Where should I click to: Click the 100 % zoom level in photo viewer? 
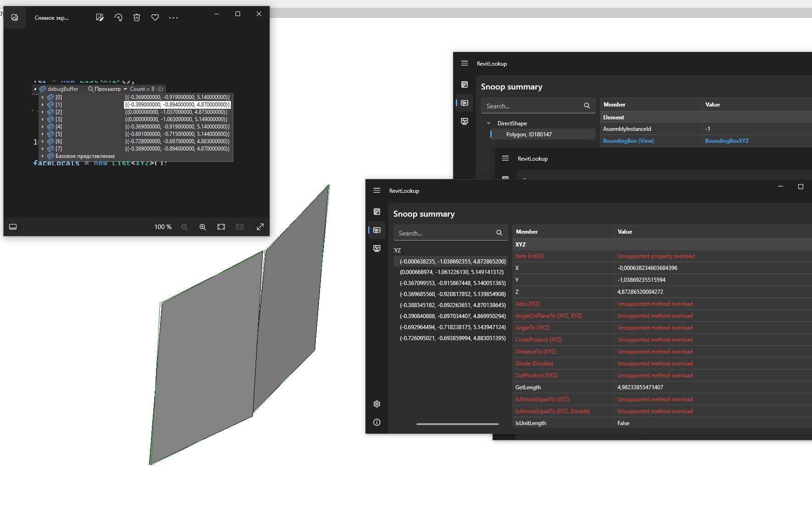point(163,227)
